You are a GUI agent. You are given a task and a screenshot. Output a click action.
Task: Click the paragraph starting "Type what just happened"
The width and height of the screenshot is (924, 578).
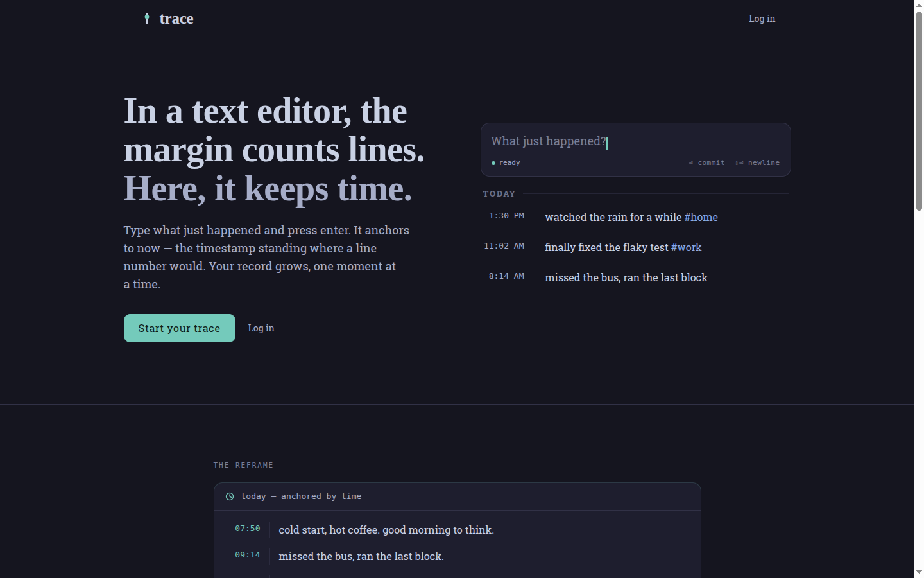point(266,257)
